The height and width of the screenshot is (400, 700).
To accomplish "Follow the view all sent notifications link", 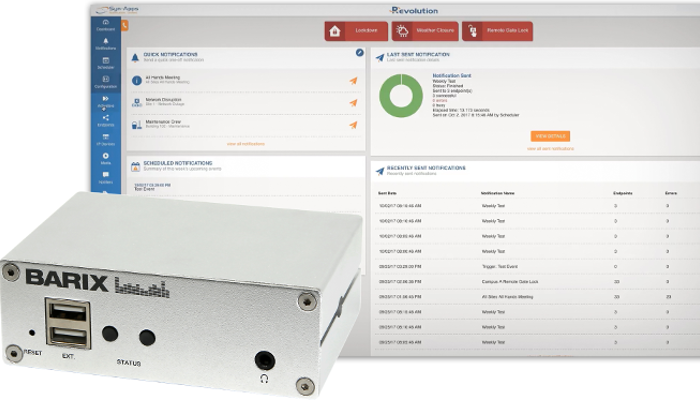I will tap(550, 149).
